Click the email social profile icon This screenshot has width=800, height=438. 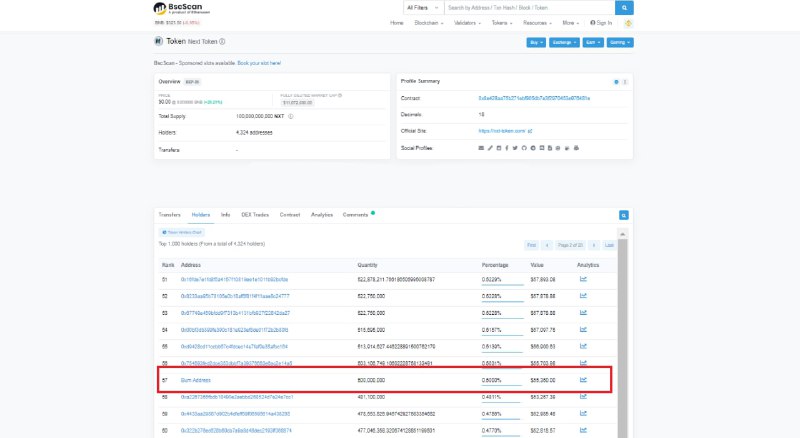click(481, 148)
